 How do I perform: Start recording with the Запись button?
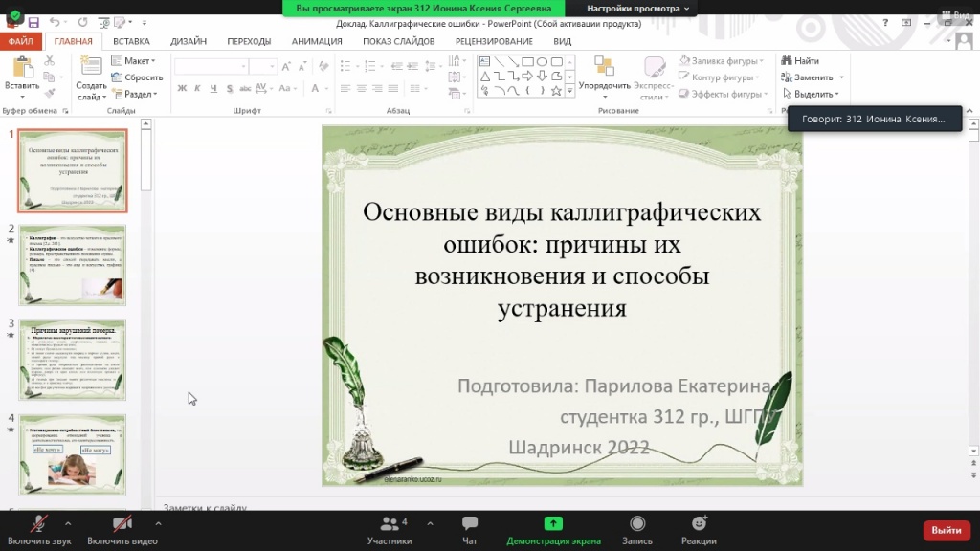(637, 524)
